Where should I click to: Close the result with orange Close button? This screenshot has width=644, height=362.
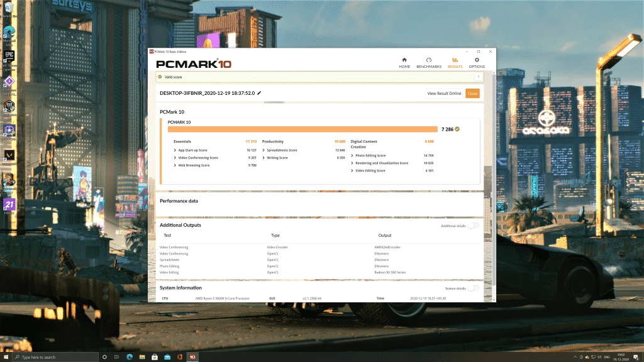pos(472,94)
